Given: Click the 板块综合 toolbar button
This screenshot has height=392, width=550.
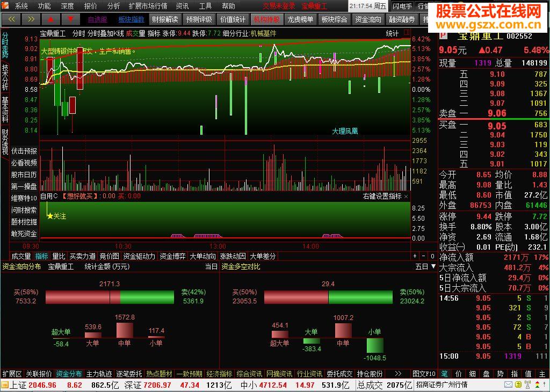Looking at the screenshot, I should pyautogui.click(x=334, y=20).
